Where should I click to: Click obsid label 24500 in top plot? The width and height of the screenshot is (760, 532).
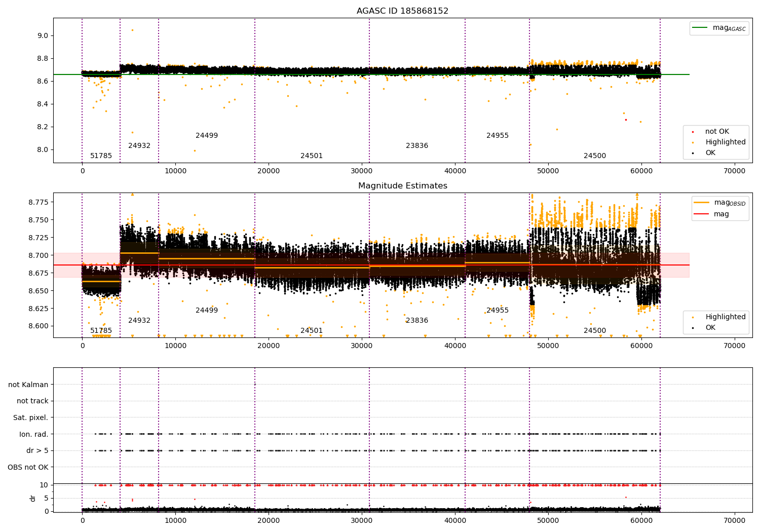595,156
